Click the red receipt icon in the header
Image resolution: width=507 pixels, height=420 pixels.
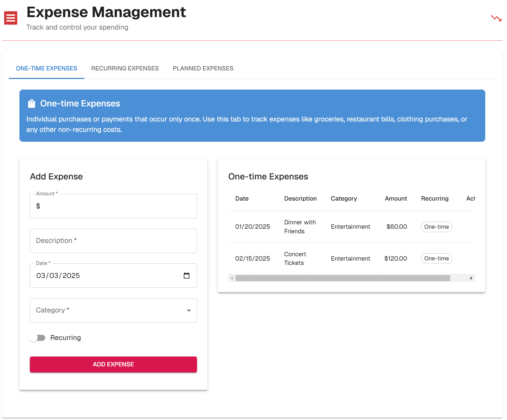pyautogui.click(x=10, y=17)
